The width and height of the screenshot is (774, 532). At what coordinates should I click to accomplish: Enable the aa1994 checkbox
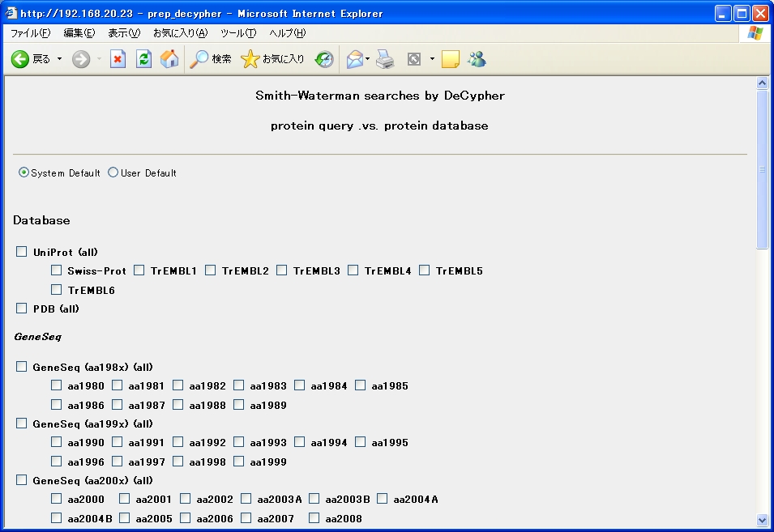(299, 442)
